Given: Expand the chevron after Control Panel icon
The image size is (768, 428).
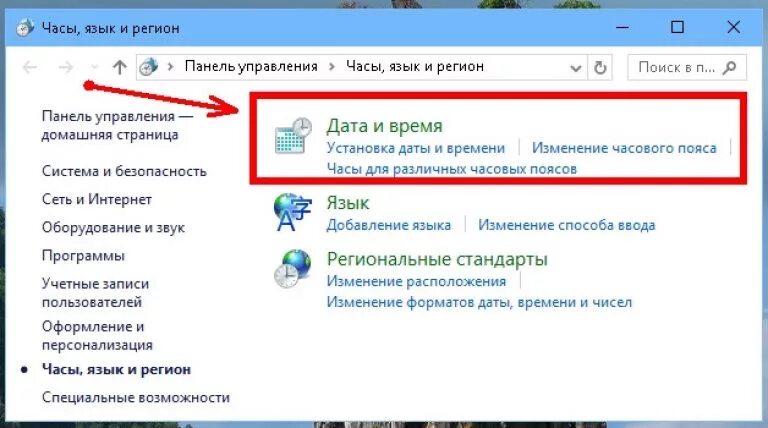Looking at the screenshot, I should [170, 67].
